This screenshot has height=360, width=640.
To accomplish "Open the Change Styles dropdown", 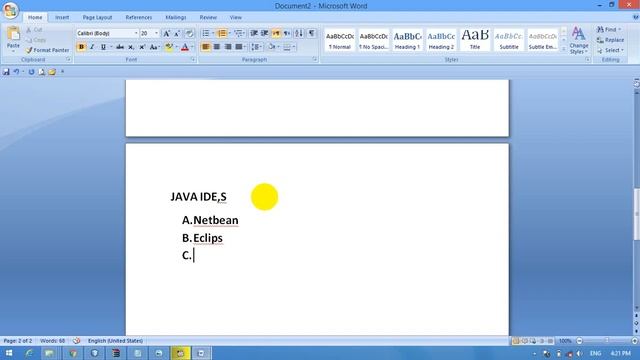I will 579,40.
